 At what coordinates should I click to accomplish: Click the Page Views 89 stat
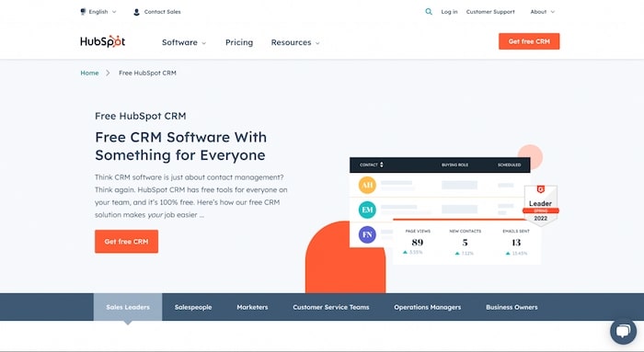418,242
